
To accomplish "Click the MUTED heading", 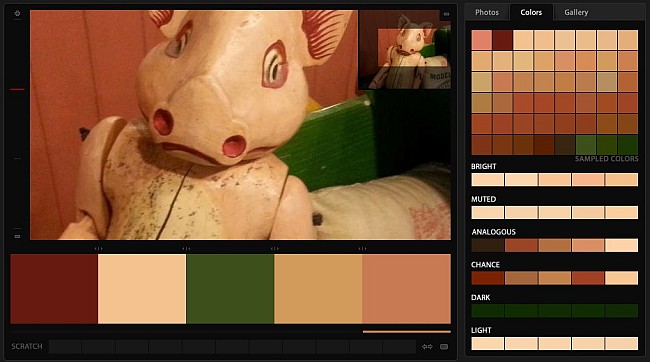I will click(483, 199).
